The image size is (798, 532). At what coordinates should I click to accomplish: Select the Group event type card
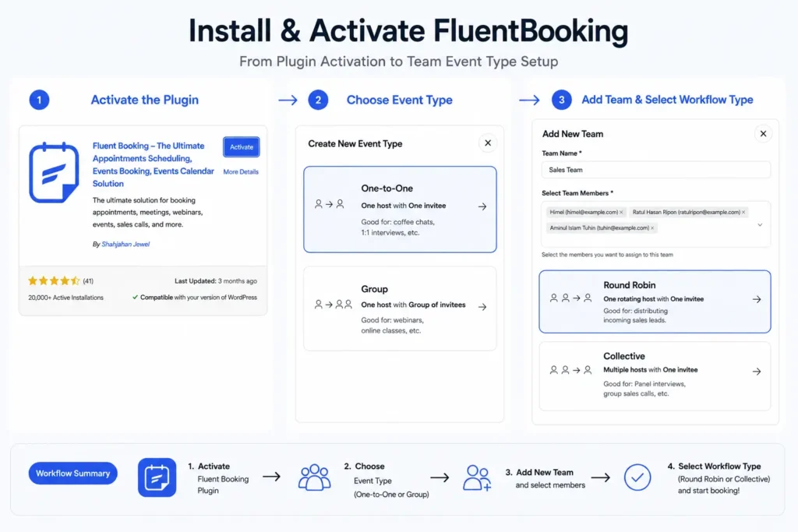point(400,308)
